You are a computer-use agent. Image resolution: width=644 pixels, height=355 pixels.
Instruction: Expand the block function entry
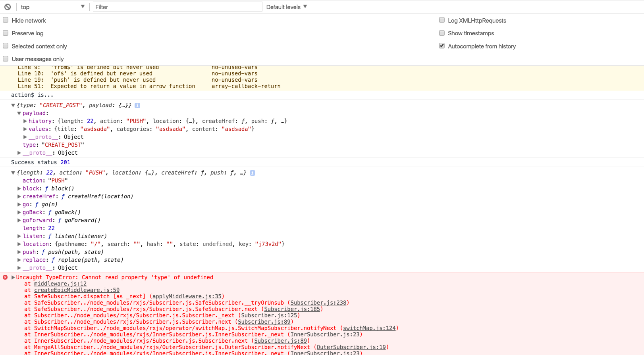(x=19, y=189)
